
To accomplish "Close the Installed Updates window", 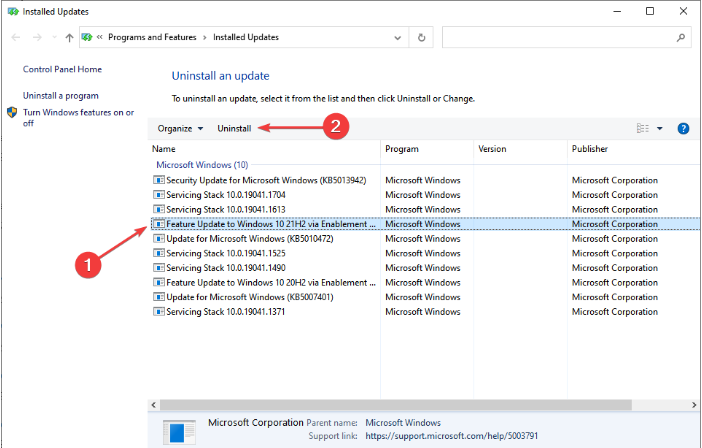I will [x=683, y=11].
